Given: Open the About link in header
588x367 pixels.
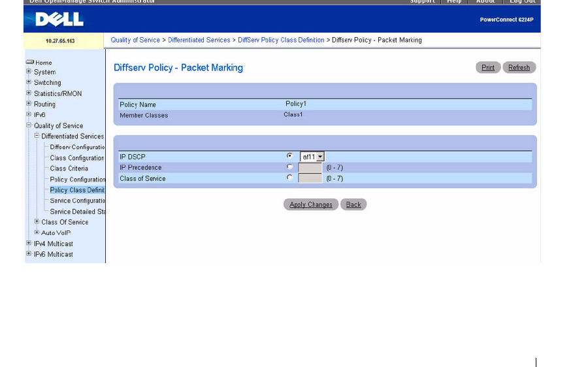Looking at the screenshot, I should coord(485,1).
